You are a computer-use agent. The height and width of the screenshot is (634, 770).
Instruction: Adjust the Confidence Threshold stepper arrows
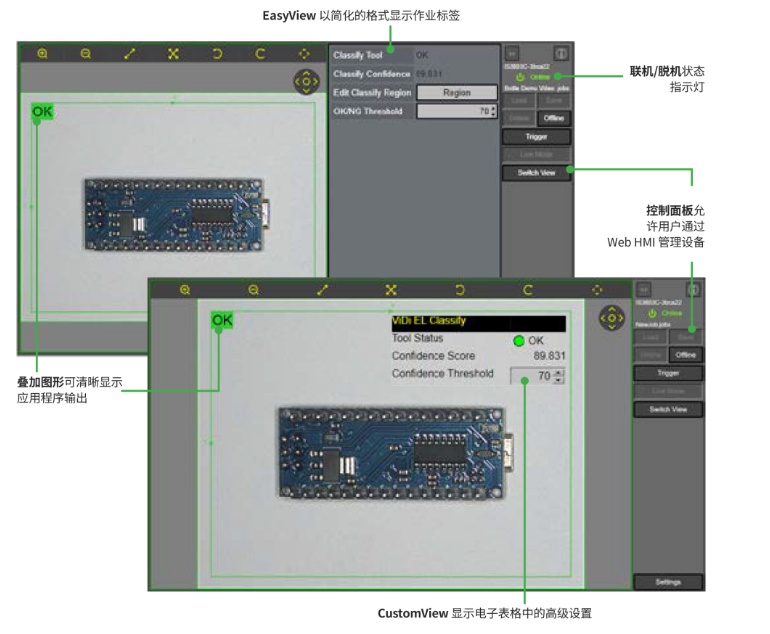pos(559,376)
